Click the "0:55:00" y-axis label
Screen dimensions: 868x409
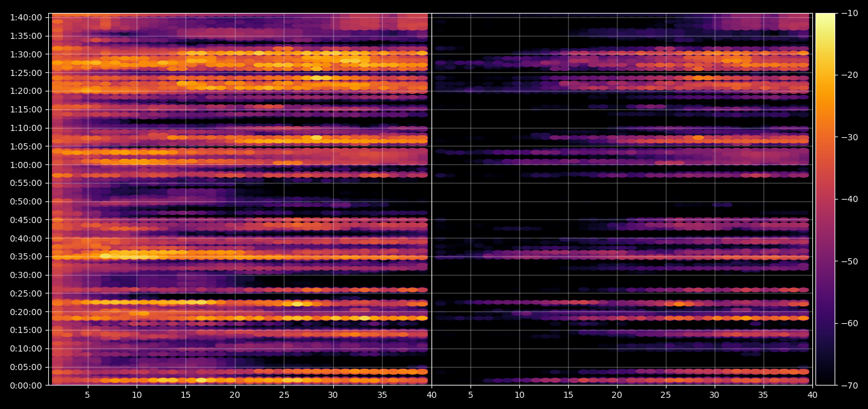26,183
